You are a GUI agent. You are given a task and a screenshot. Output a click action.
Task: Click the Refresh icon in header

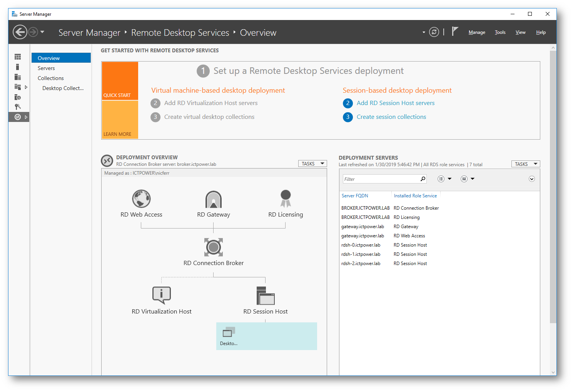click(434, 32)
